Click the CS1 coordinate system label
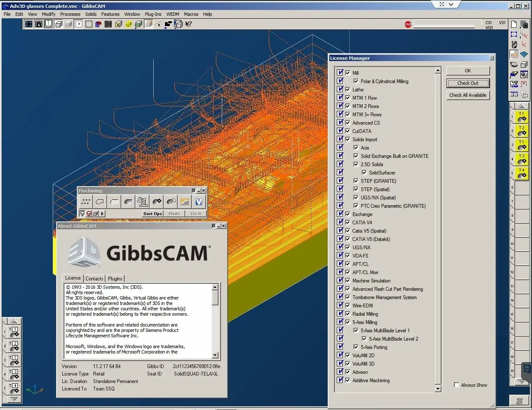The height and width of the screenshot is (410, 532). point(489,23)
